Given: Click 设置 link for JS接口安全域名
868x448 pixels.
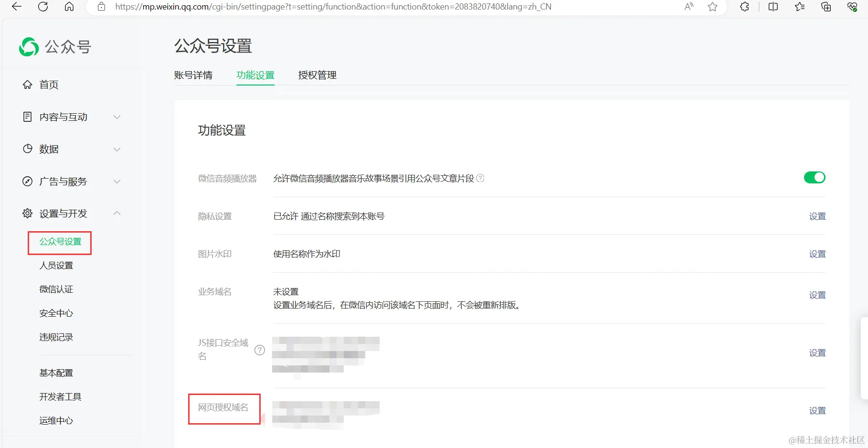Looking at the screenshot, I should click(817, 353).
